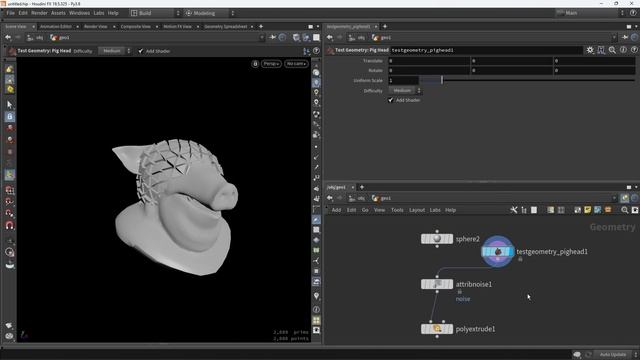640x360 pixels.
Task: Open the Main takes dropdown
Action: 591,13
